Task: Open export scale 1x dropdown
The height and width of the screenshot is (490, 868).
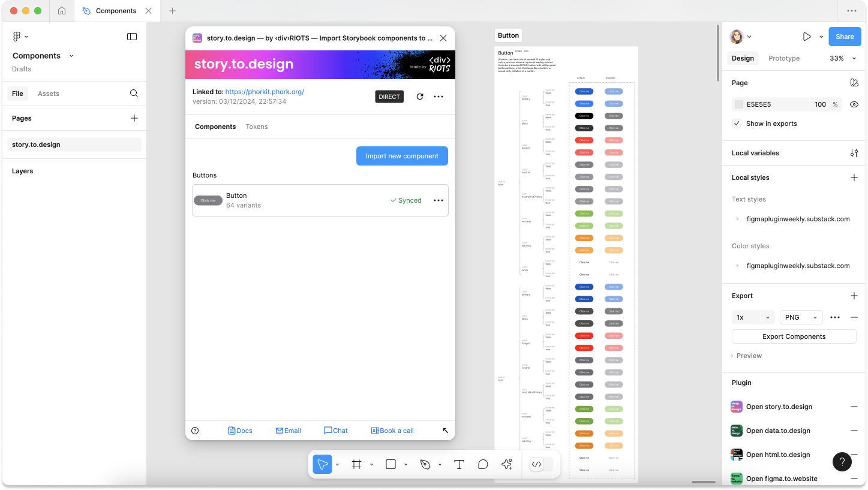Action: tap(753, 317)
